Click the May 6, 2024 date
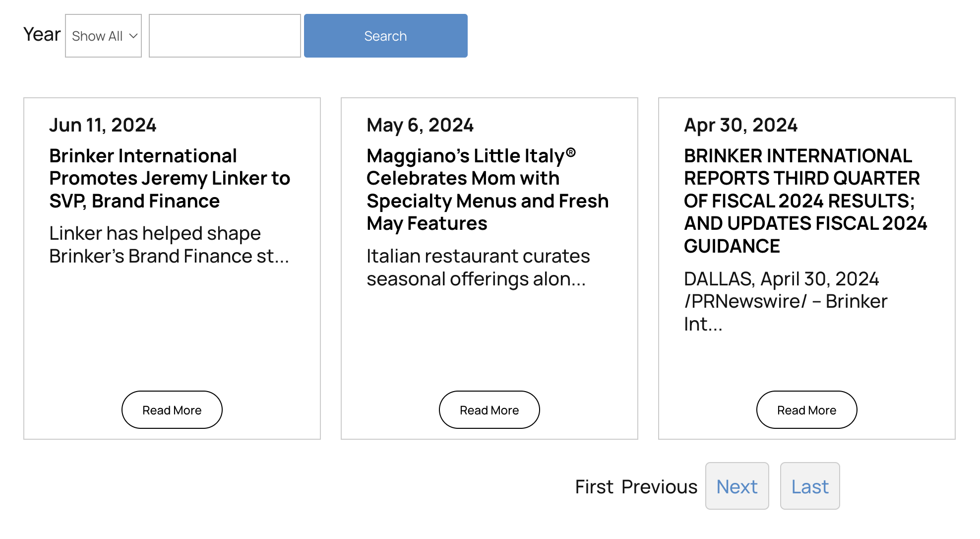The width and height of the screenshot is (980, 539). tap(420, 125)
